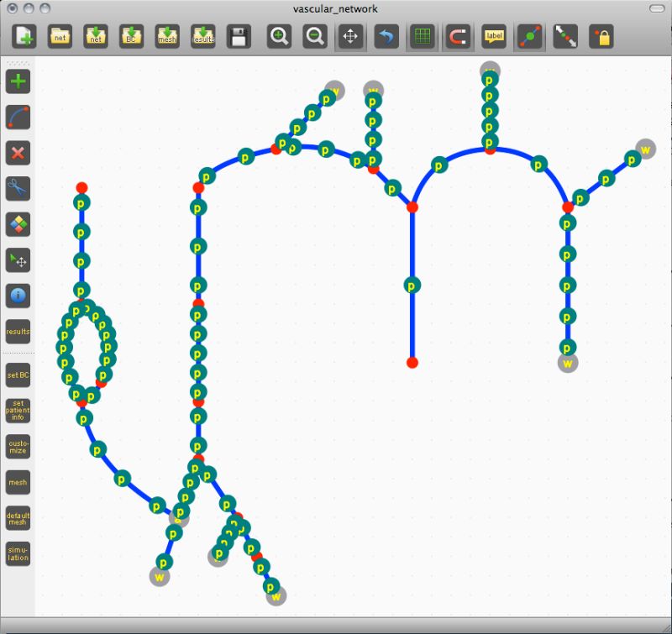Select the P marker on the central vertical stem

click(412, 285)
